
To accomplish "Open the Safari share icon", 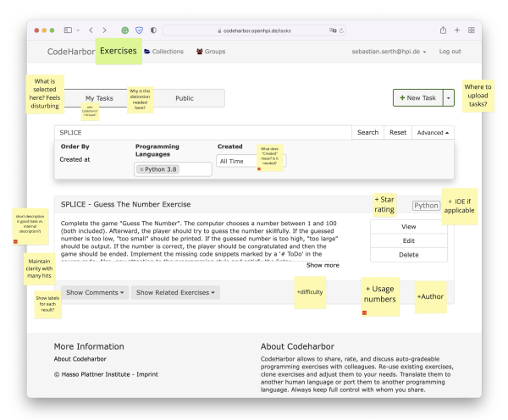I will click(443, 30).
